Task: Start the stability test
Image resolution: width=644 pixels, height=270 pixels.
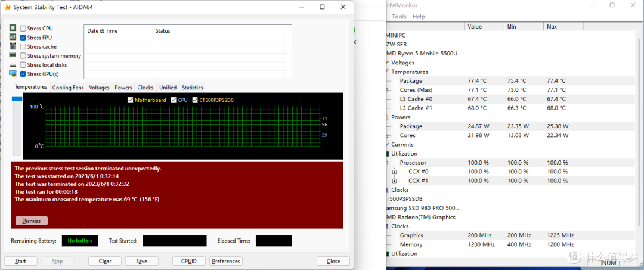Action: tap(20, 261)
